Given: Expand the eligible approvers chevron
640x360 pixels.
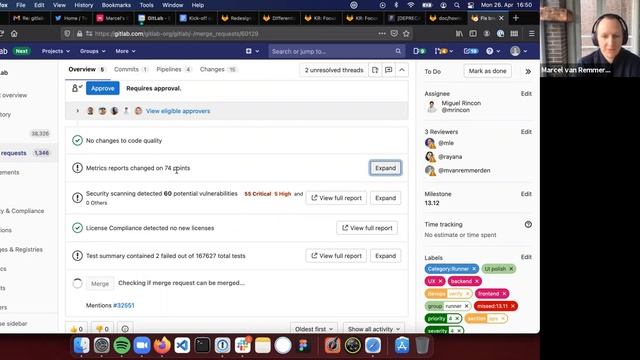Looking at the screenshot, I should (x=78, y=111).
